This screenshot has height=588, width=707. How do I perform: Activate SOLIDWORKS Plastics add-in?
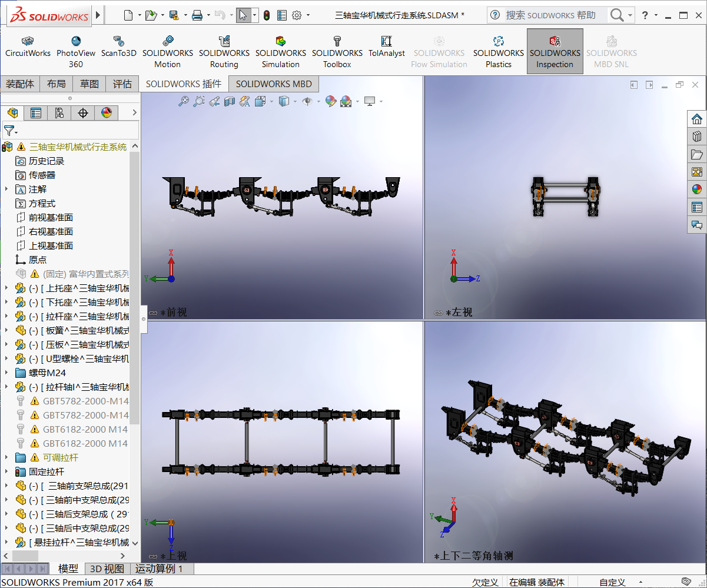[499, 52]
